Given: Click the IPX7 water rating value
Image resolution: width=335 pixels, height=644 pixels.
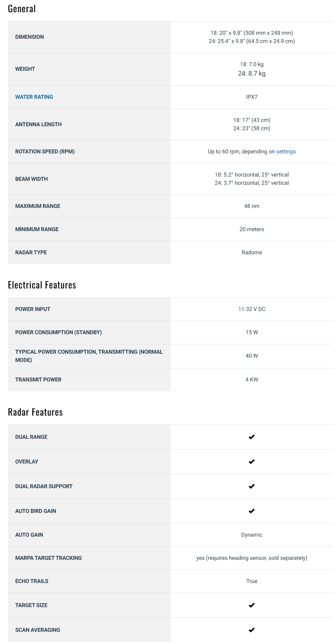Looking at the screenshot, I should [252, 97].
